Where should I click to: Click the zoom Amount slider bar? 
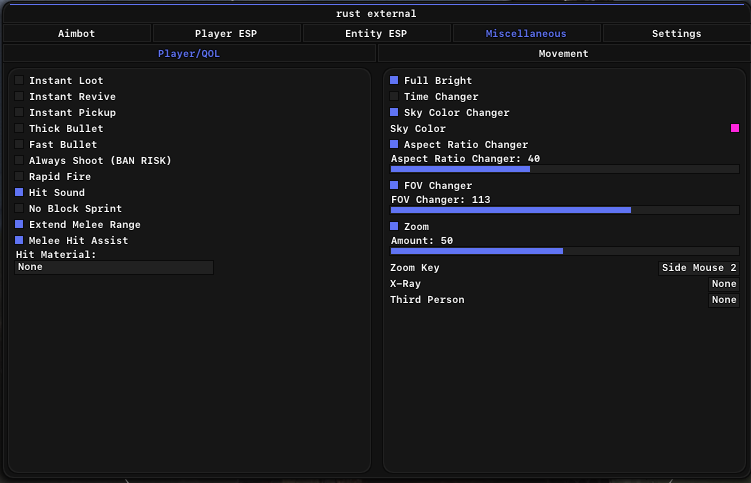565,251
